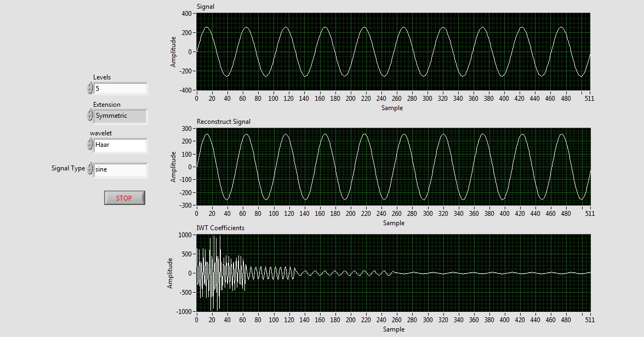Click the 'Extension' control label
This screenshot has width=644, height=337.
click(107, 105)
